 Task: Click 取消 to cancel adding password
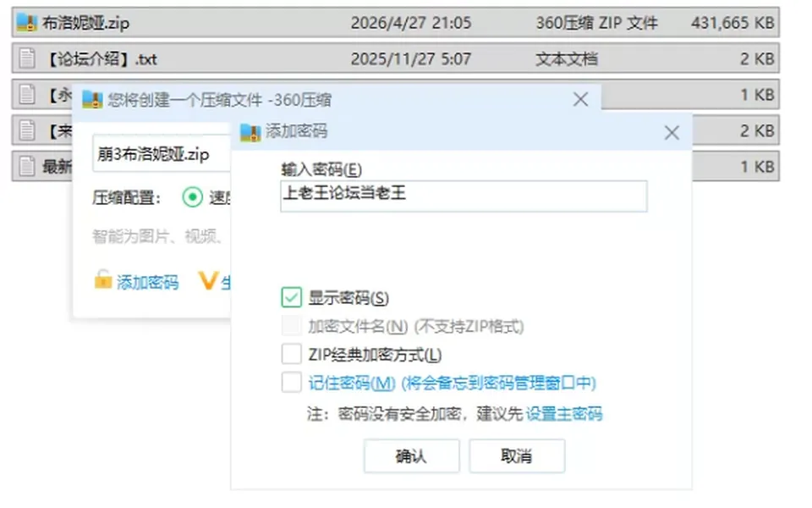click(x=517, y=456)
